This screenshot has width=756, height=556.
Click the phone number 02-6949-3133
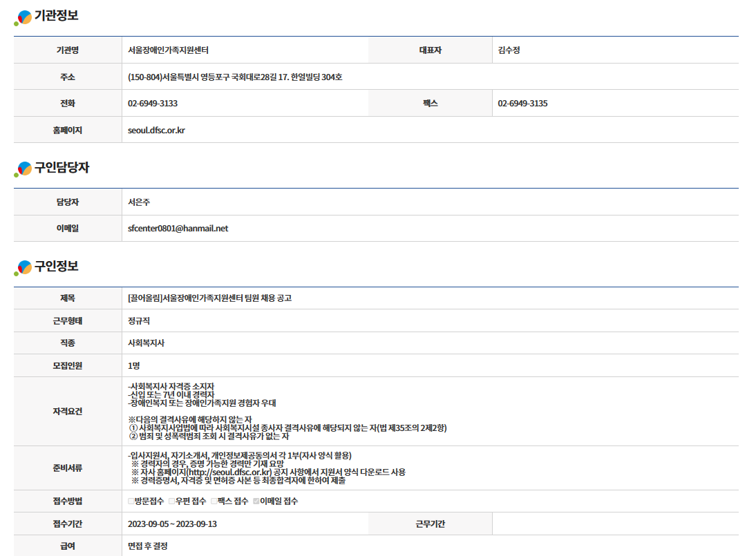pyautogui.click(x=153, y=104)
